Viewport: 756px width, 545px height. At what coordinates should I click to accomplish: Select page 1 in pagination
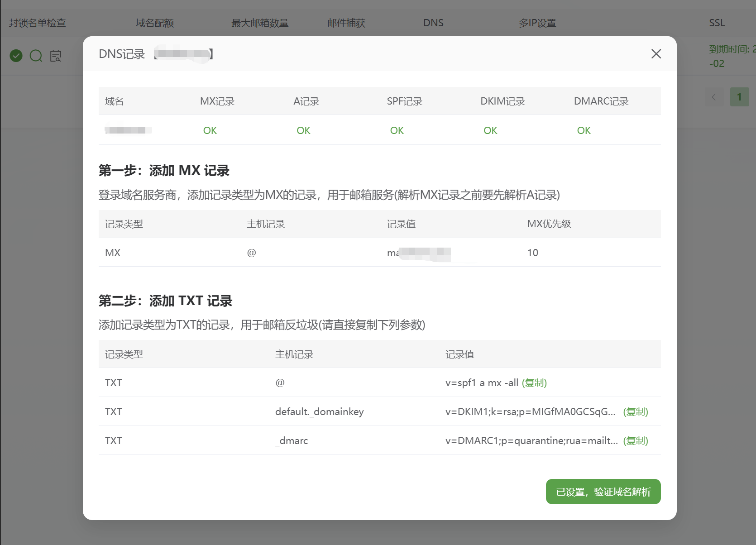tap(739, 97)
